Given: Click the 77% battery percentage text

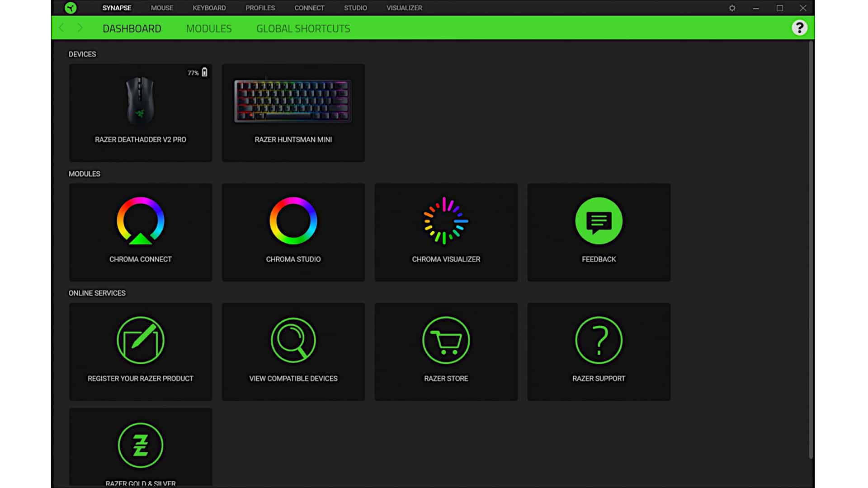Looking at the screenshot, I should (x=193, y=73).
